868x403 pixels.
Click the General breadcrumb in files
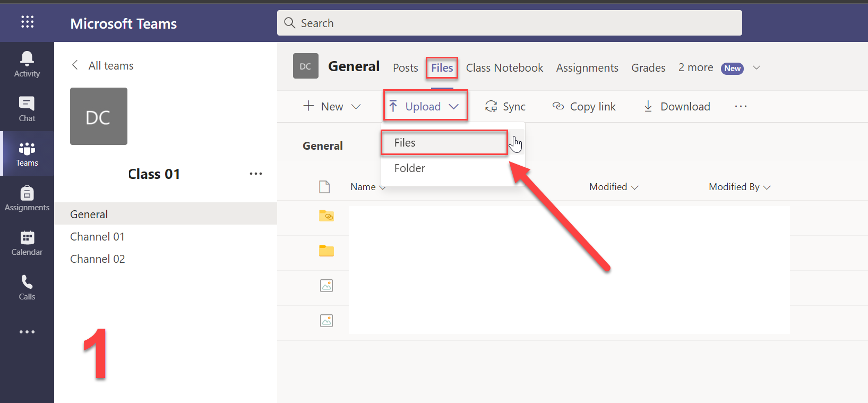click(x=323, y=145)
